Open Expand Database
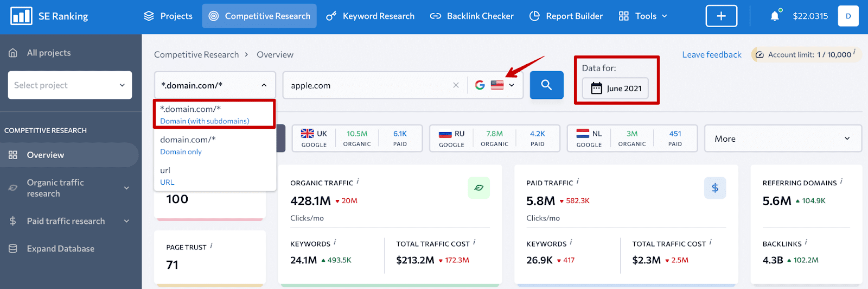The width and height of the screenshot is (868, 289). [60, 249]
